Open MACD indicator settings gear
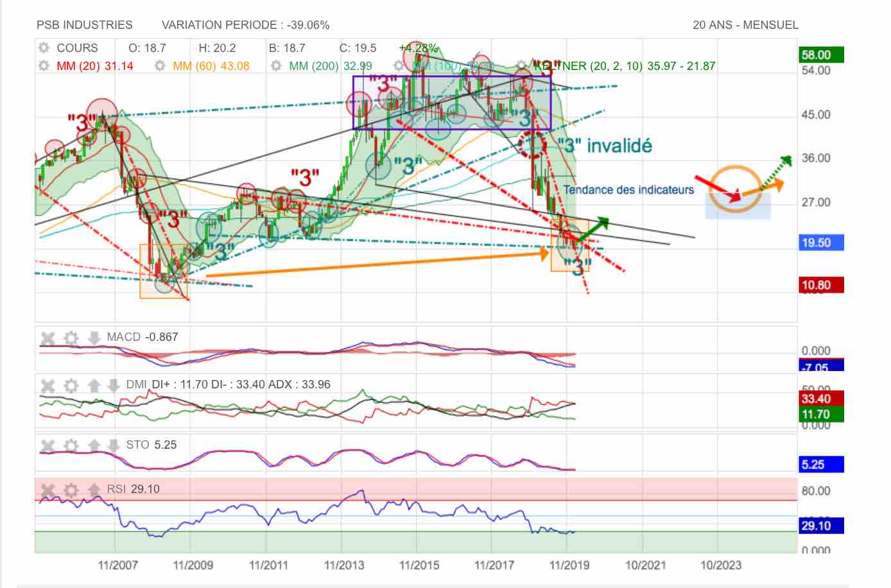The height and width of the screenshot is (588, 891). coord(71,338)
